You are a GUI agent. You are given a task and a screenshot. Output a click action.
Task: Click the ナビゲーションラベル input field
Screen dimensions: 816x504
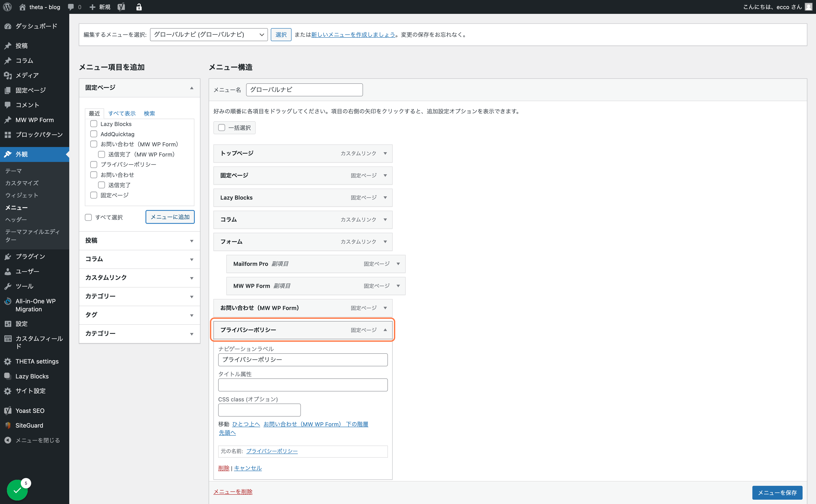click(x=303, y=360)
